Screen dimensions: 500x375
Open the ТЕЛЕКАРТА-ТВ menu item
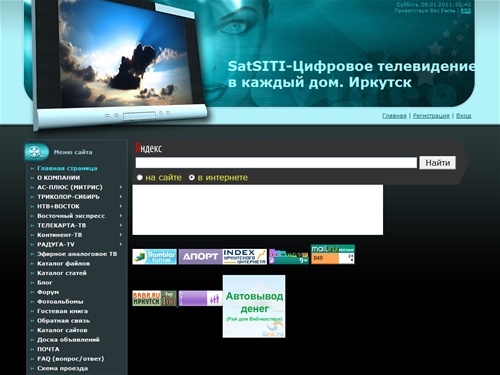(62, 225)
